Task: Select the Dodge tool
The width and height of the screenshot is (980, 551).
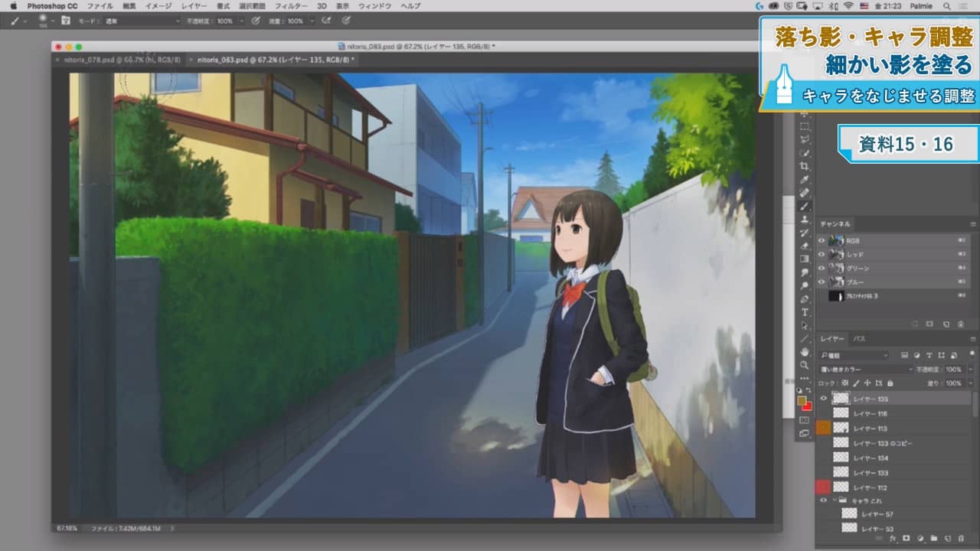Action: click(805, 285)
